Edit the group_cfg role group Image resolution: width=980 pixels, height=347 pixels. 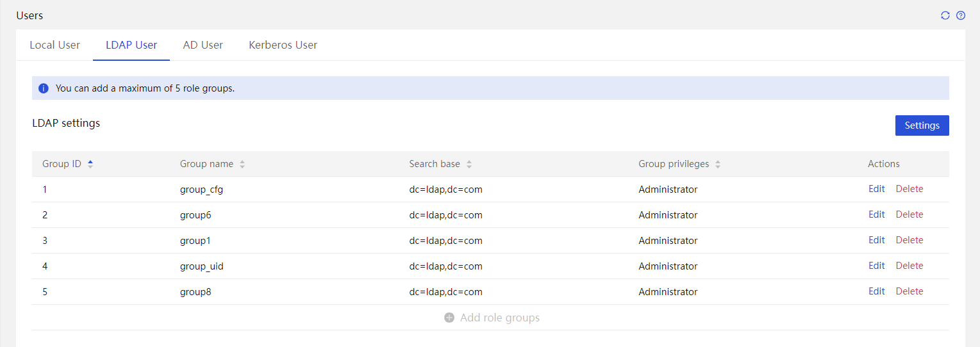coord(877,189)
